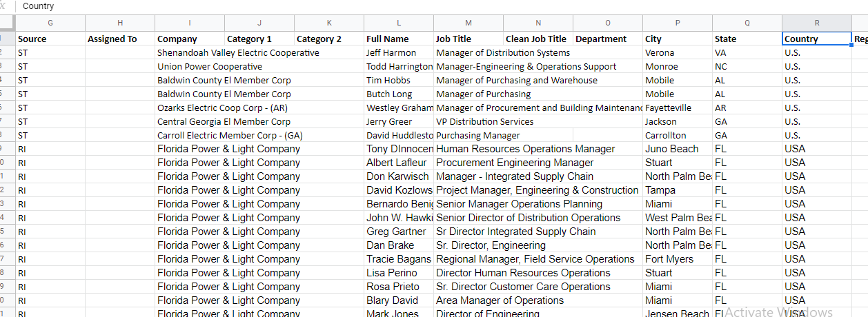The height and width of the screenshot is (317, 868).
Task: Click the Category 2 header cell
Action: (329, 39)
